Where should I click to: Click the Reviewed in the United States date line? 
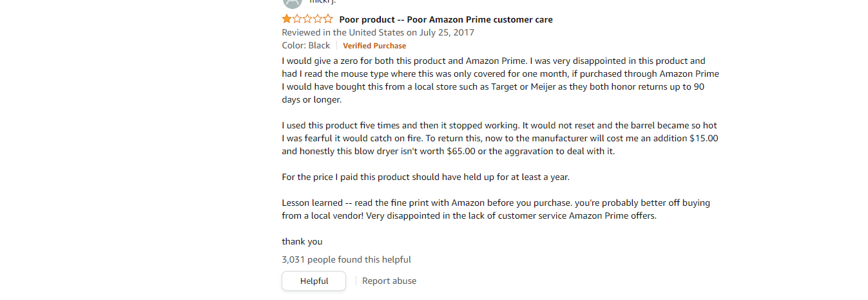coord(378,32)
